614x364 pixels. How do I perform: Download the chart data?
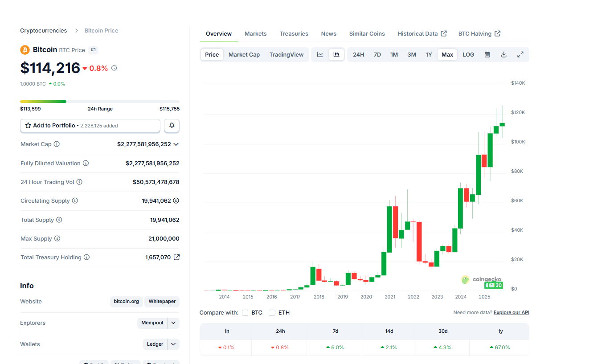503,54
